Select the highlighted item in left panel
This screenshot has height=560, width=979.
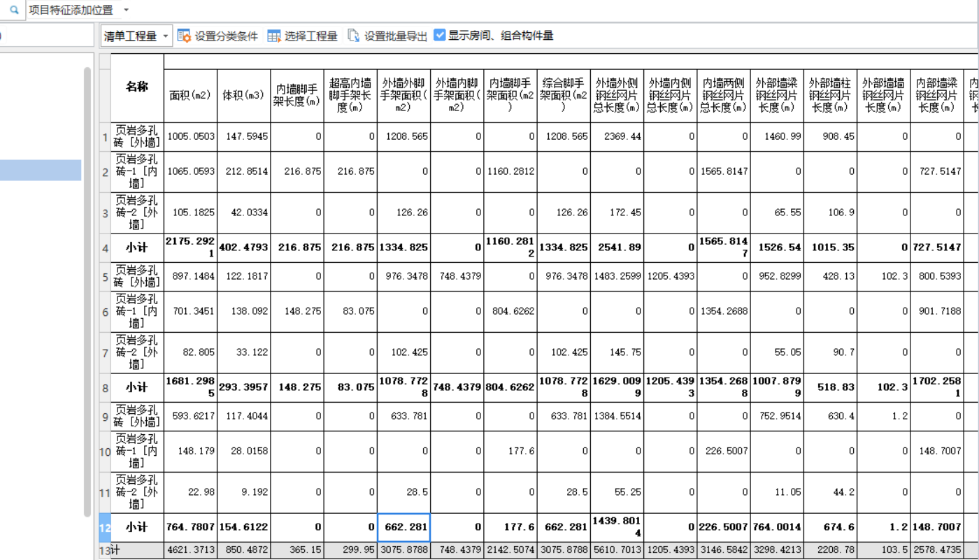pyautogui.click(x=41, y=170)
